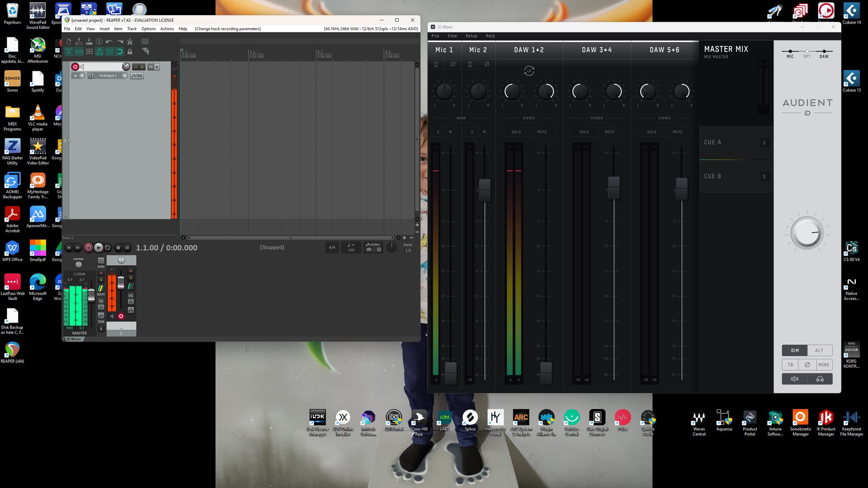
Task: Click the loop sync icon on DAW 1+2
Action: tap(529, 71)
